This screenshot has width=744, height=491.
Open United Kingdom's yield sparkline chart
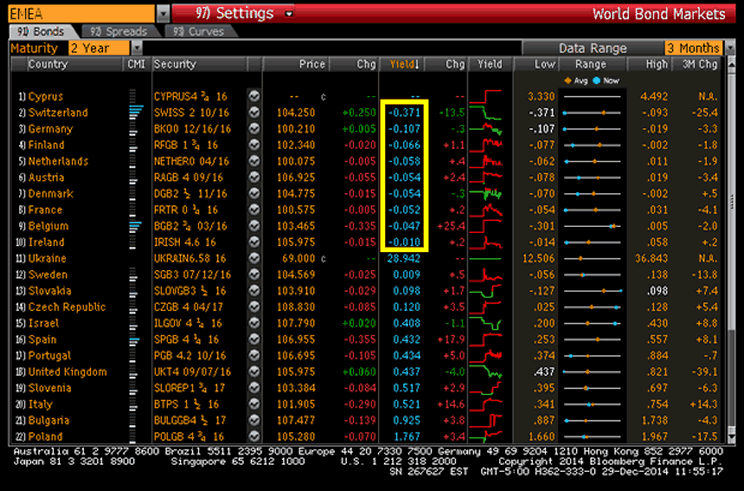coord(485,372)
